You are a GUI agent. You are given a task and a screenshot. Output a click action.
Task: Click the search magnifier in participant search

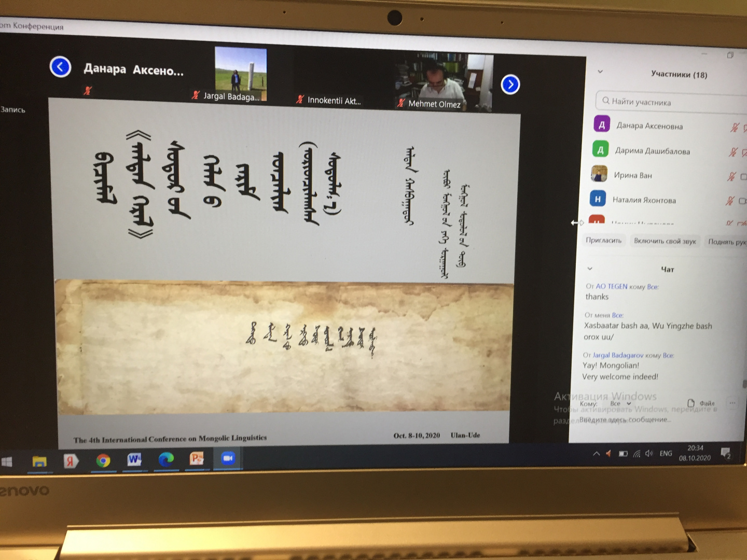coord(605,101)
